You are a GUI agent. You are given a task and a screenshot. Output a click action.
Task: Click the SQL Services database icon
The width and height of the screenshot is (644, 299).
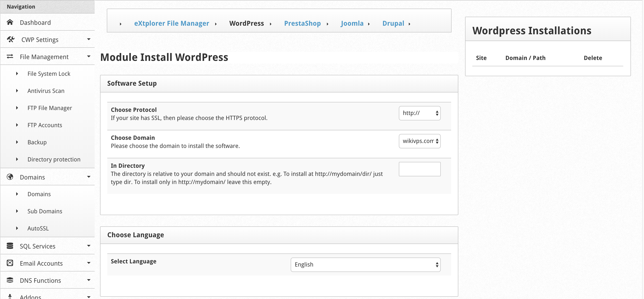tap(10, 246)
